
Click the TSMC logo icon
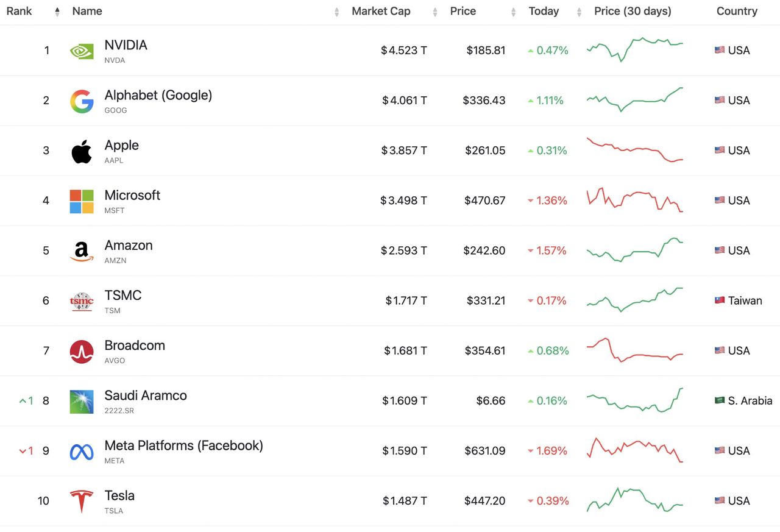pos(82,301)
